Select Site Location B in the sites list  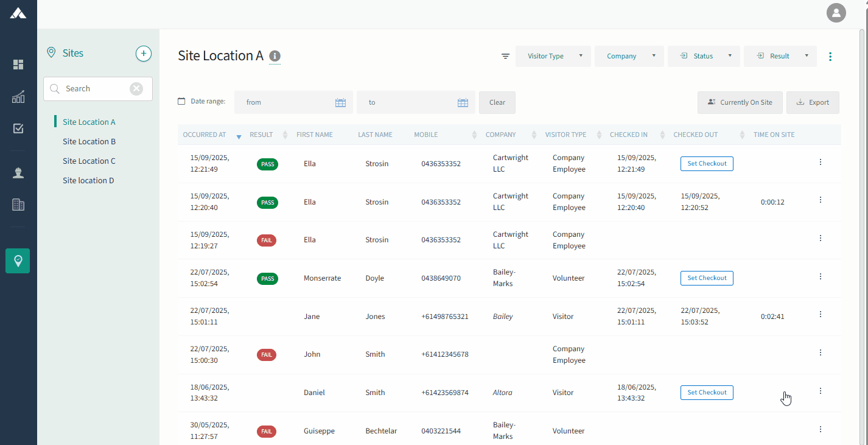click(89, 141)
